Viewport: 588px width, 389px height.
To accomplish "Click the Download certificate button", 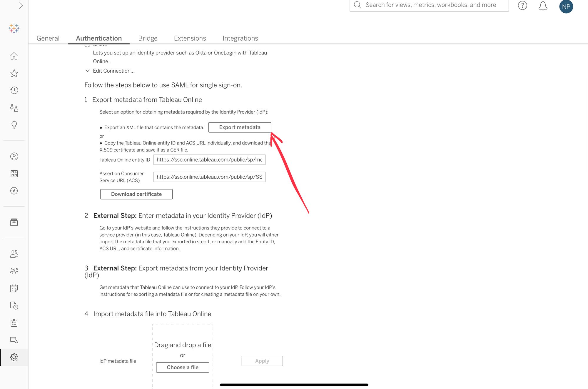I will (x=136, y=194).
